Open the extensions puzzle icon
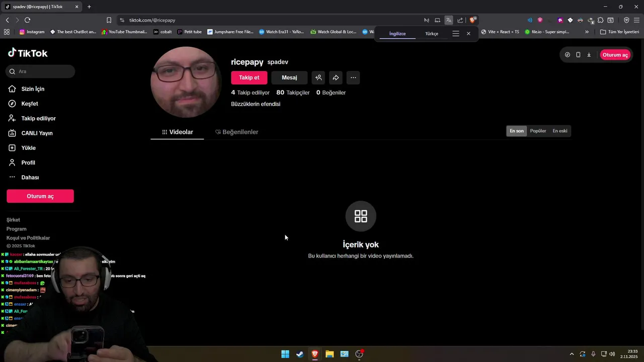Viewport: 644px width, 362px height. click(600, 20)
